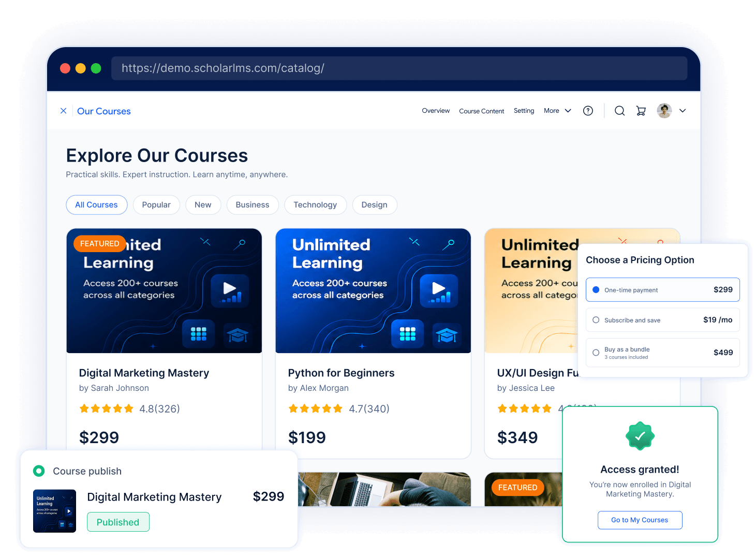Click the Our Courses heading link

pos(104,111)
